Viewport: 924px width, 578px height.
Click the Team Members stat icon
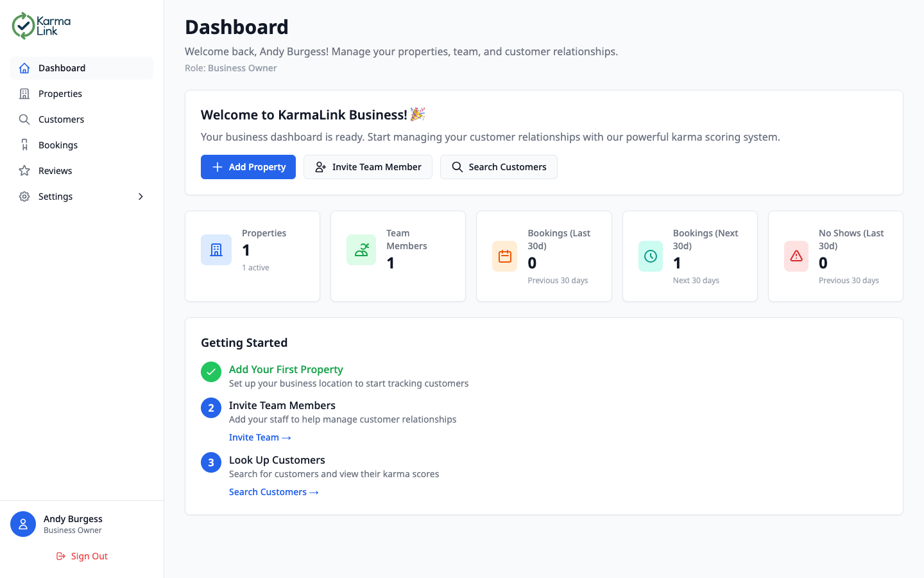(361, 250)
